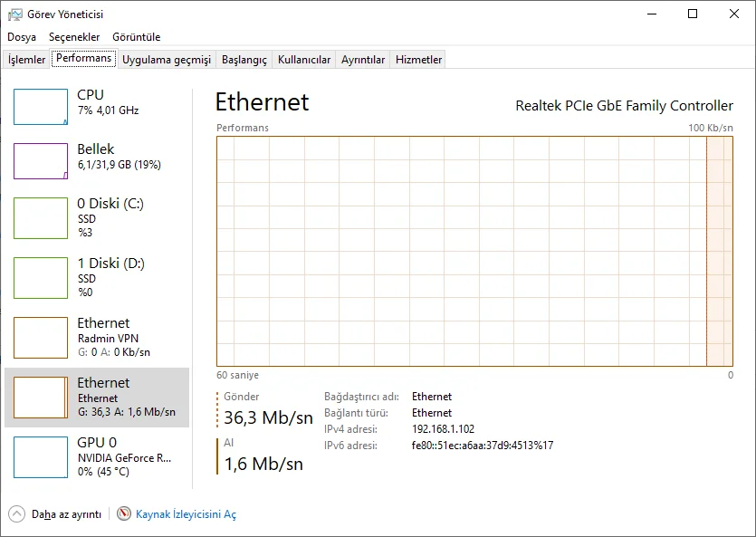Switch to the Uygulama geçmişi tab
The height and width of the screenshot is (537, 756).
pyautogui.click(x=167, y=60)
